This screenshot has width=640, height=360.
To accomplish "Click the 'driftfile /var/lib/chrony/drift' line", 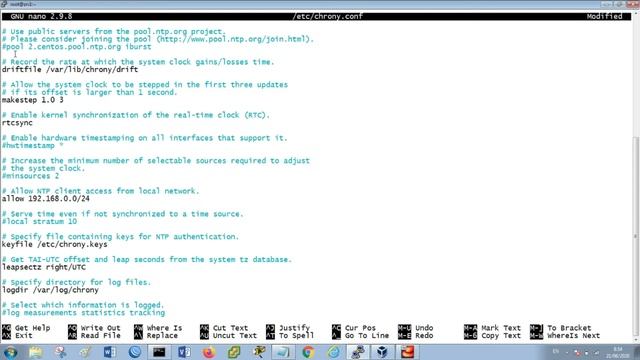I will coord(70,69).
